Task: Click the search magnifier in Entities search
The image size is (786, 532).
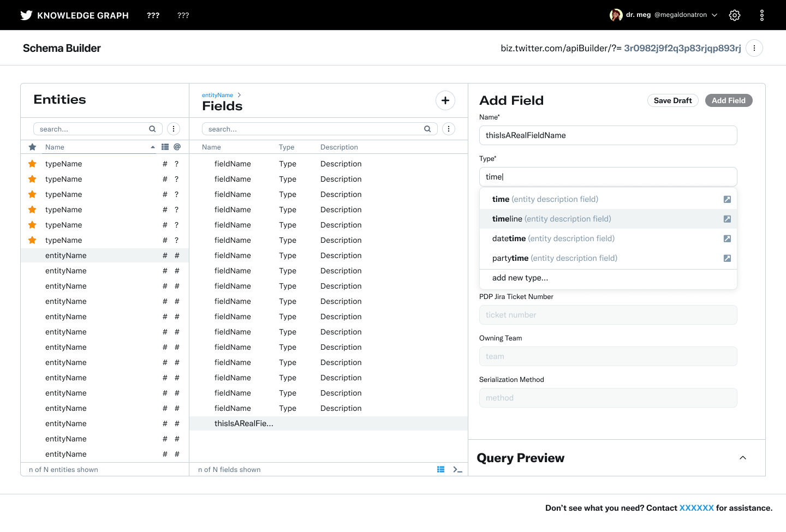Action: pyautogui.click(x=152, y=129)
